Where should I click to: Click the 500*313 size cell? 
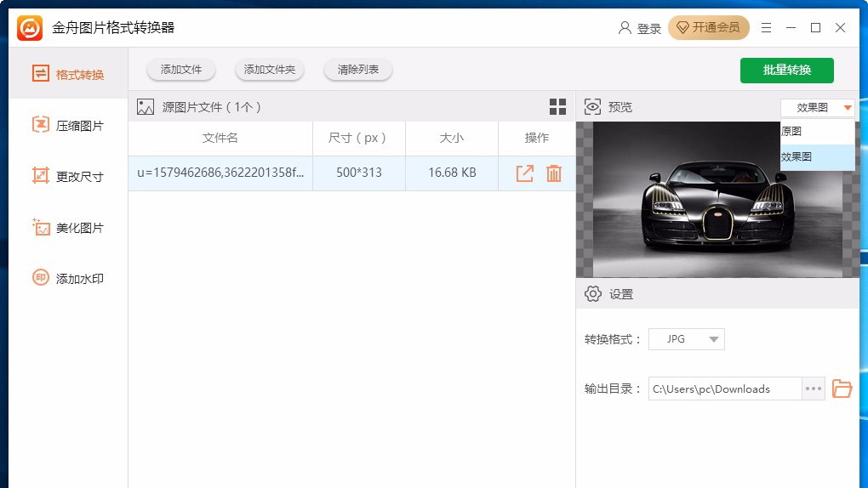359,173
